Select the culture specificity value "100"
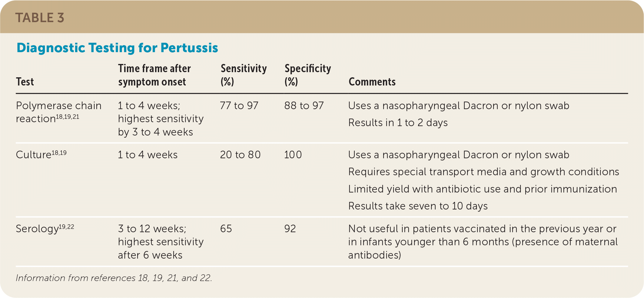Image resolution: width=644 pixels, height=298 pixels. pos(293,155)
